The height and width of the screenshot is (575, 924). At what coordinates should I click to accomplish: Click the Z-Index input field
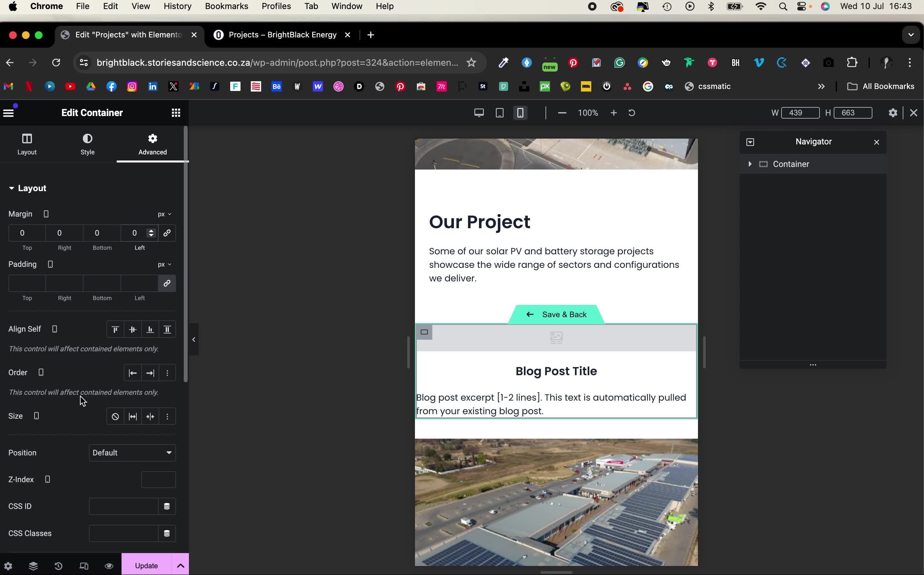(158, 480)
